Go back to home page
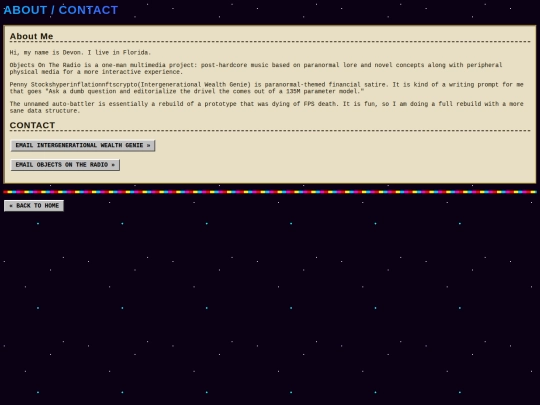The height and width of the screenshot is (405, 540). (x=34, y=206)
